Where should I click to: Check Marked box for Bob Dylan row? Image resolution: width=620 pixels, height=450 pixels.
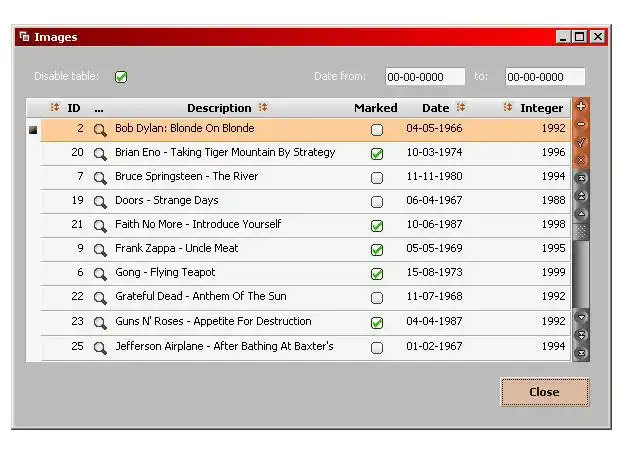pyautogui.click(x=377, y=130)
